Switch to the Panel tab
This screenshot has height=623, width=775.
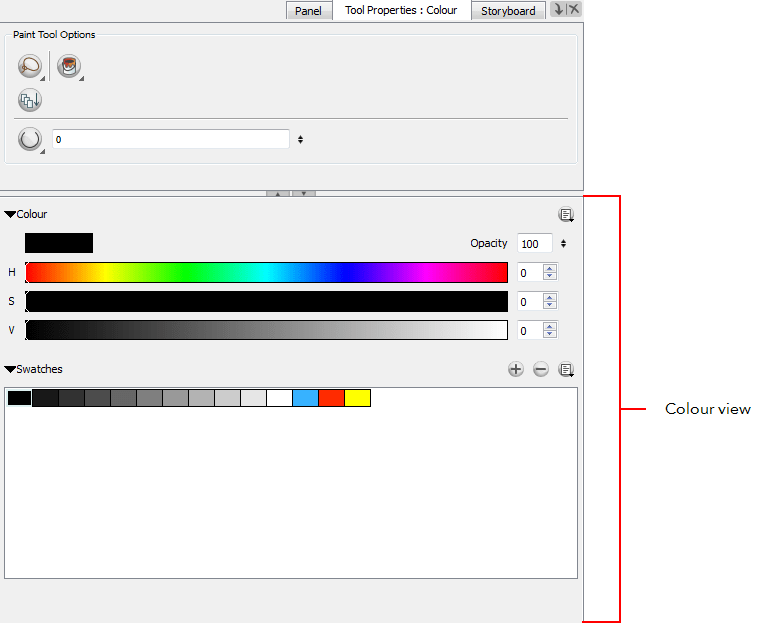tap(308, 10)
